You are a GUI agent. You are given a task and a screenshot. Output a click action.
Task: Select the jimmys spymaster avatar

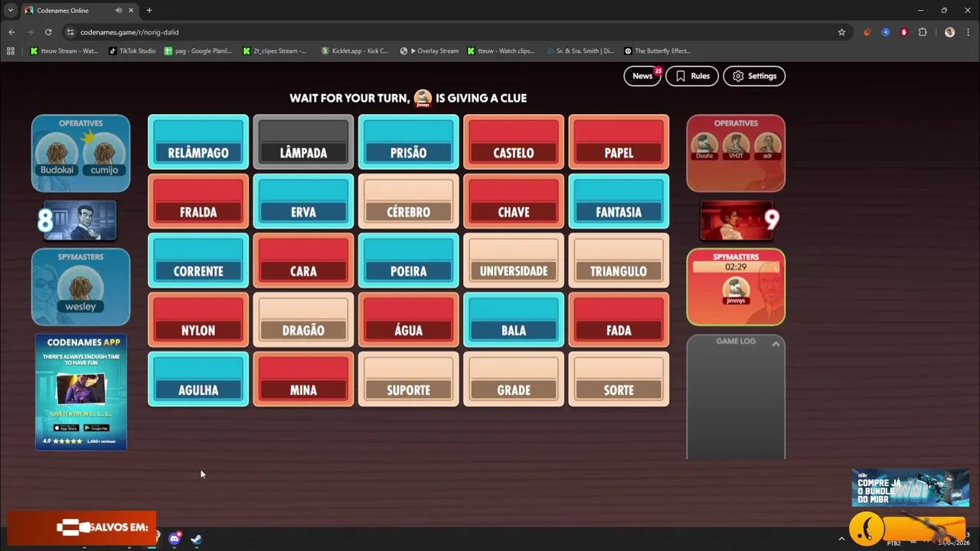coord(736,290)
